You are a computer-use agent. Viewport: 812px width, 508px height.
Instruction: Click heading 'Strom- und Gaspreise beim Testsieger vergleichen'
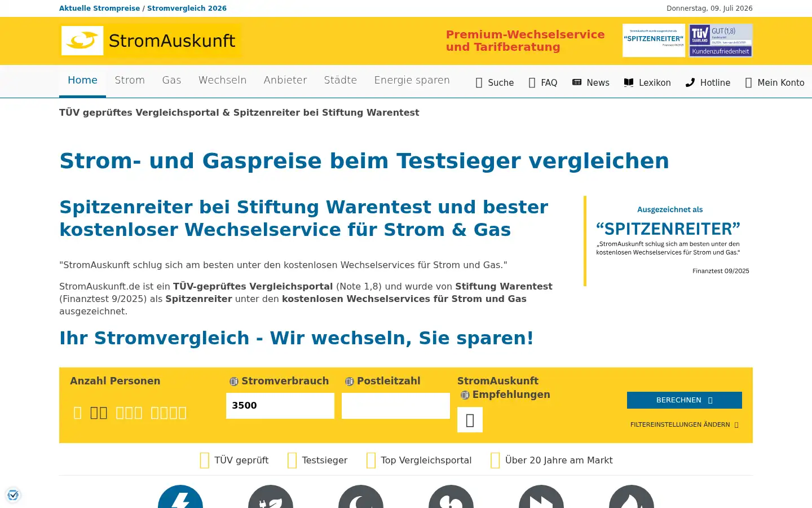point(364,161)
